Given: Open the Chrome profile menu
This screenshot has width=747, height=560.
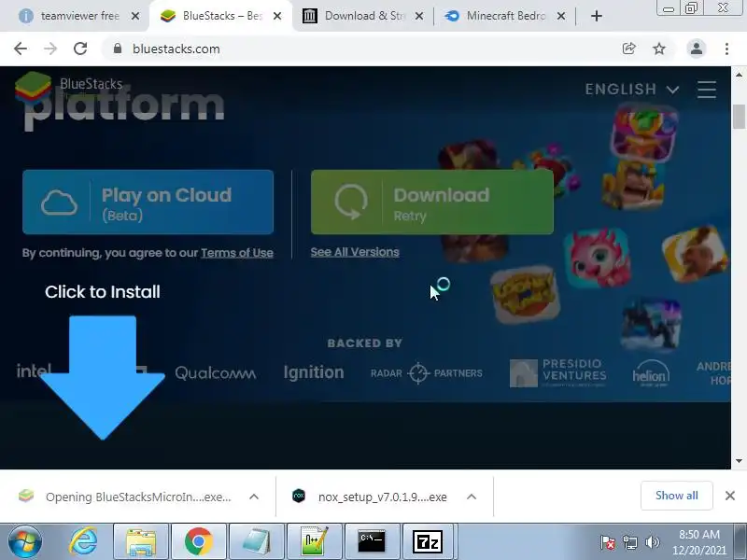Looking at the screenshot, I should 697,49.
